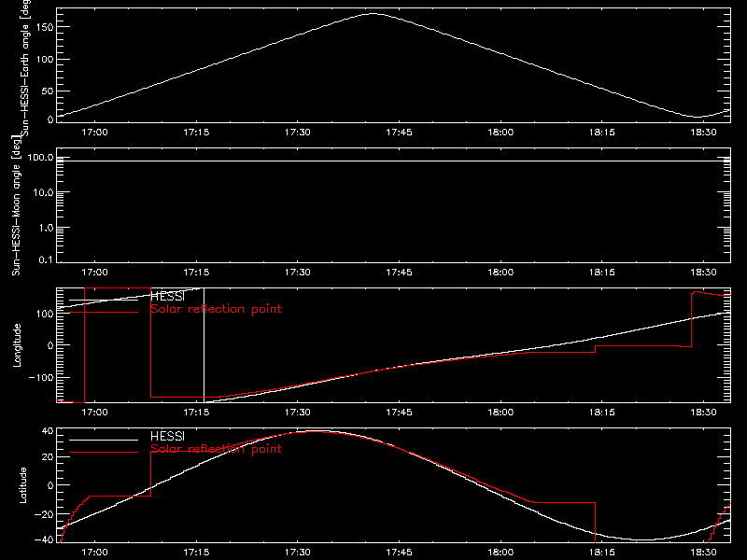This screenshot has height=560, width=747.
Task: Select the 150 tick on Earth angle axis
Action: (45, 27)
